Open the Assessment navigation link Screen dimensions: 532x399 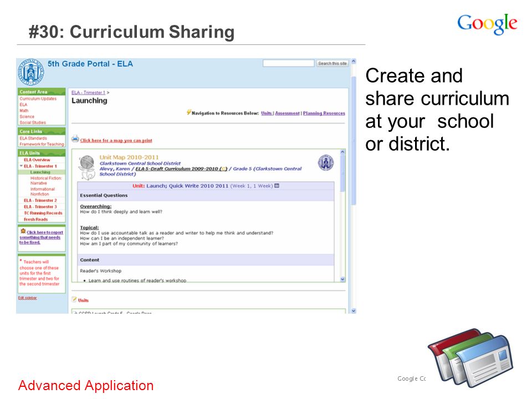pyautogui.click(x=288, y=113)
